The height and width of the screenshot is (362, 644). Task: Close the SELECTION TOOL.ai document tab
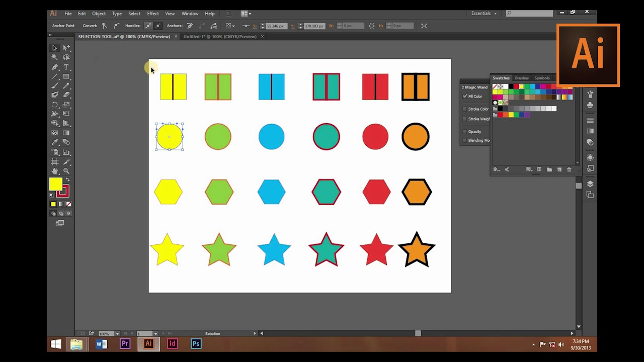(x=176, y=37)
